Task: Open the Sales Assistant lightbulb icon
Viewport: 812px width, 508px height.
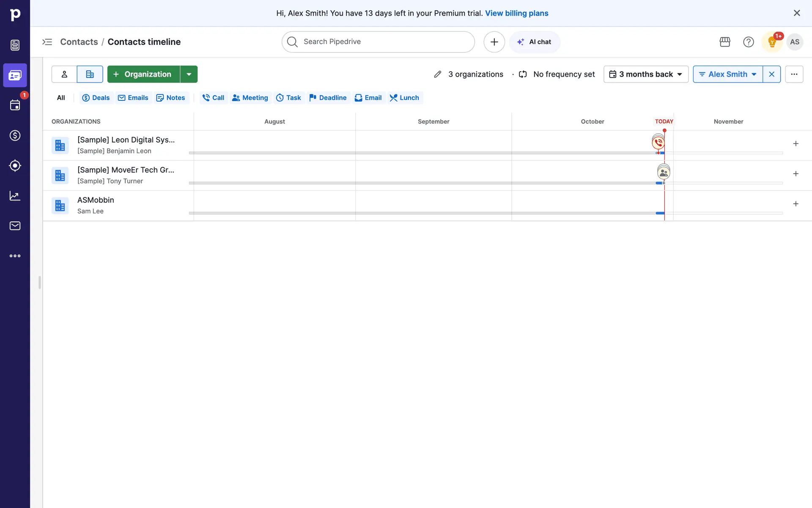Action: click(772, 42)
